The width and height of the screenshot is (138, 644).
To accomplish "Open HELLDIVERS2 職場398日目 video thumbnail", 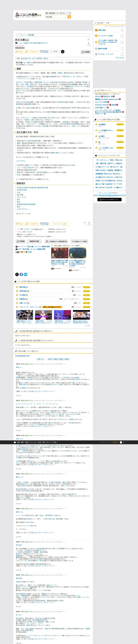I will point(60,253).
